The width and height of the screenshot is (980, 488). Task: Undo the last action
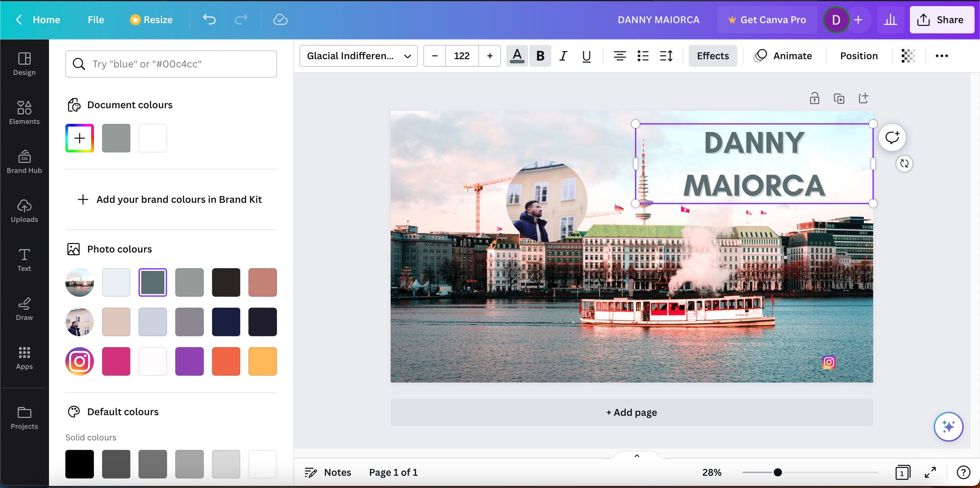(209, 19)
